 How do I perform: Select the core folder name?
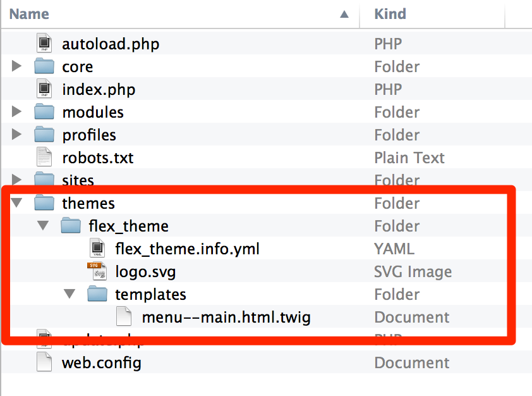coord(77,66)
